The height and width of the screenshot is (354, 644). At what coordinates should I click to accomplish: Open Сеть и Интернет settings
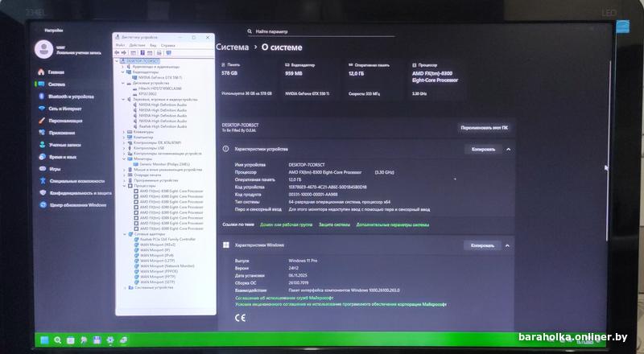[x=60, y=109]
